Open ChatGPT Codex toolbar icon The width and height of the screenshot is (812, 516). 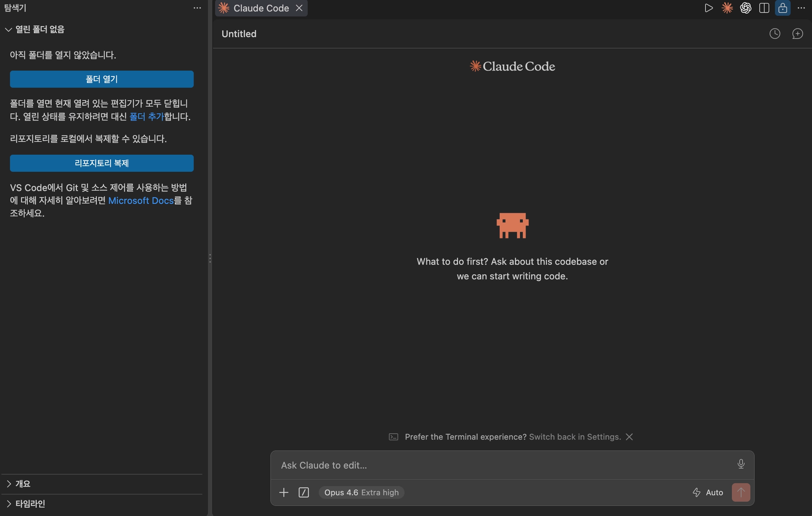[745, 8]
